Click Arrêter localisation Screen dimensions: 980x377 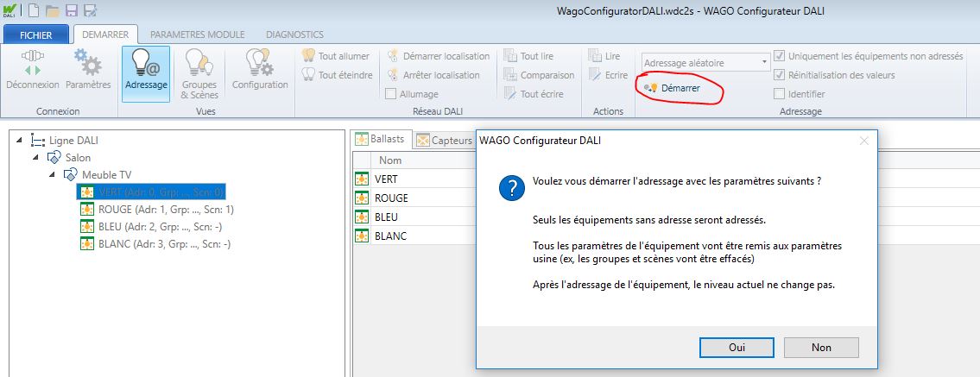pos(433,75)
